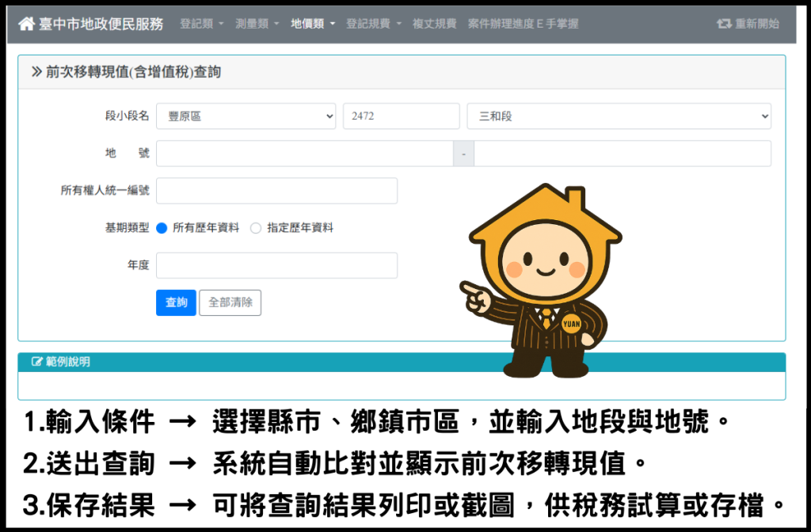Expand the 三和段 section dropdown
Screen dimensions: 811x532
click(619, 116)
